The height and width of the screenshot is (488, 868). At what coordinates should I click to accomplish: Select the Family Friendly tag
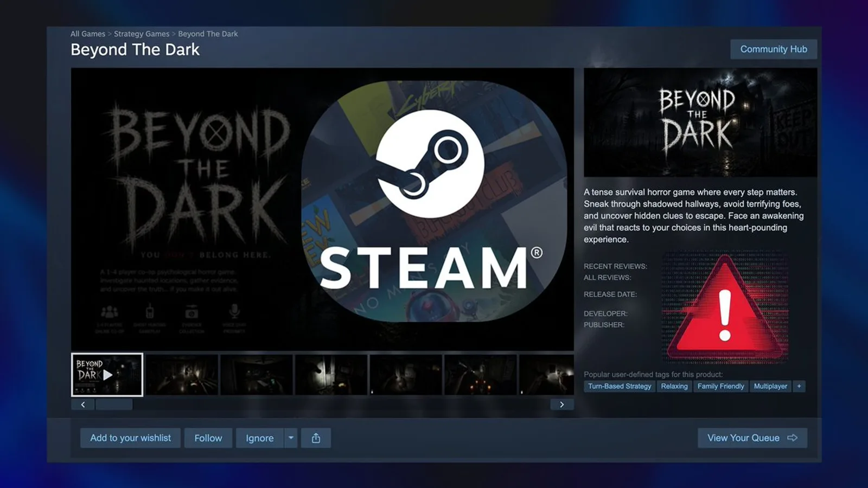tap(720, 386)
